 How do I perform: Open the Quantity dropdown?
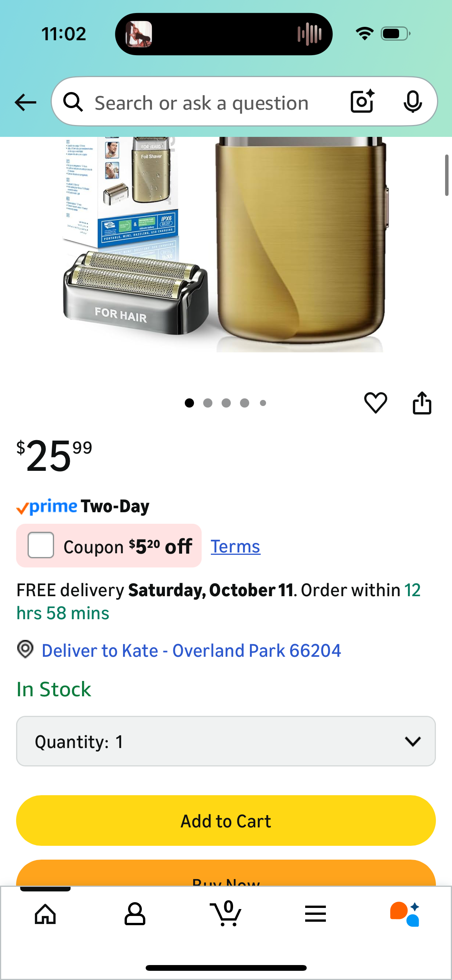point(226,741)
